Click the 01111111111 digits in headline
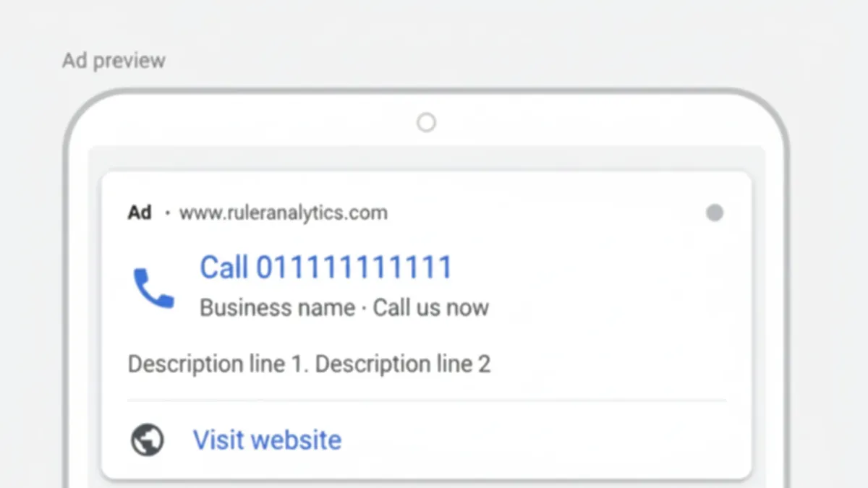 [x=354, y=267]
